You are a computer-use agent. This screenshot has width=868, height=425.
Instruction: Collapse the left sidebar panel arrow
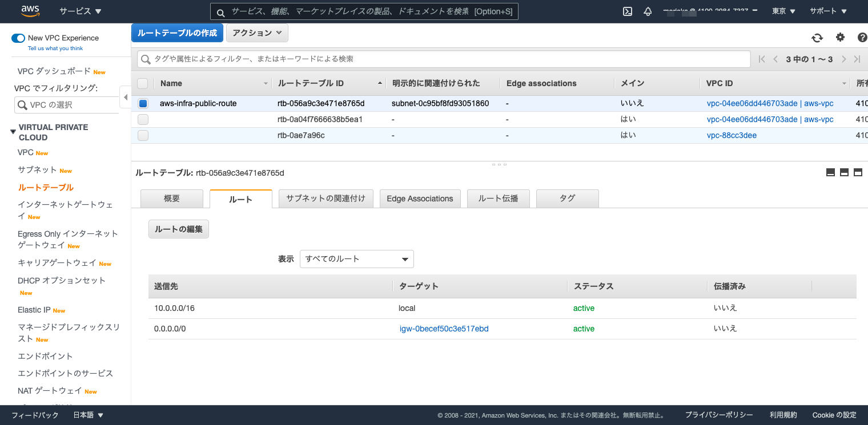click(125, 98)
